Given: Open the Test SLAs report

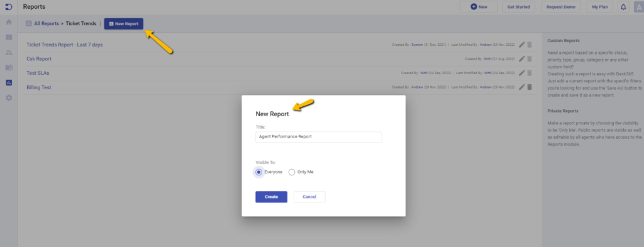Looking at the screenshot, I should point(38,73).
